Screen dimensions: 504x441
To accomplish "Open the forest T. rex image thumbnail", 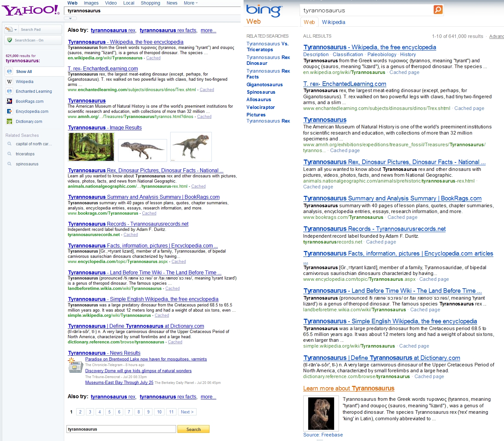I will (x=91, y=147).
